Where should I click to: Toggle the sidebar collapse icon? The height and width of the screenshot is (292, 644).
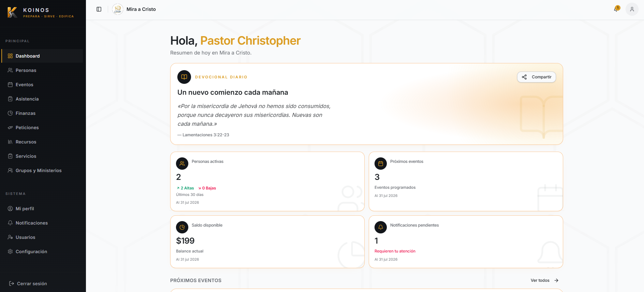coord(99,9)
